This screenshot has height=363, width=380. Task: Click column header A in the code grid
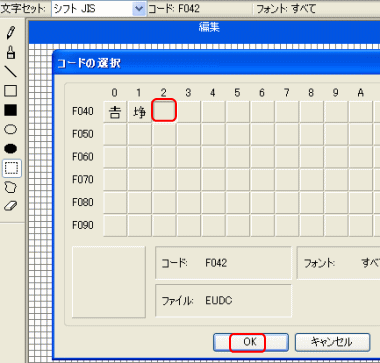pyautogui.click(x=360, y=93)
